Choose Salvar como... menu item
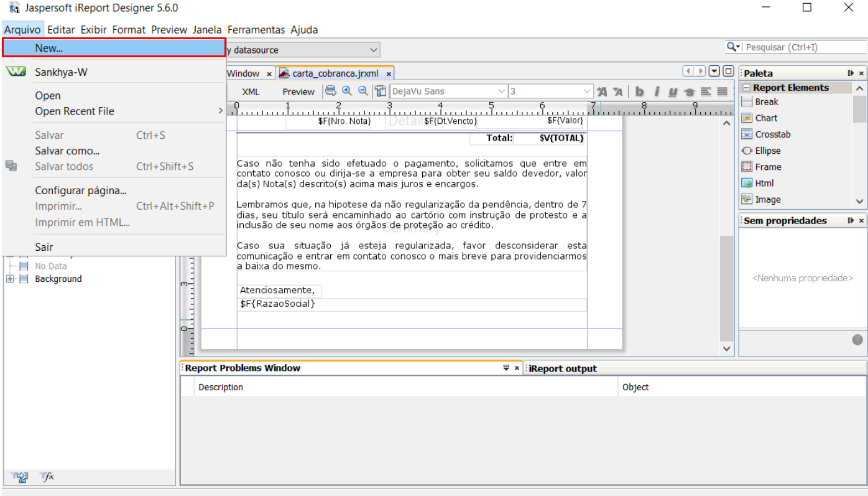Viewport: 868px width, 496px height. tap(114, 151)
